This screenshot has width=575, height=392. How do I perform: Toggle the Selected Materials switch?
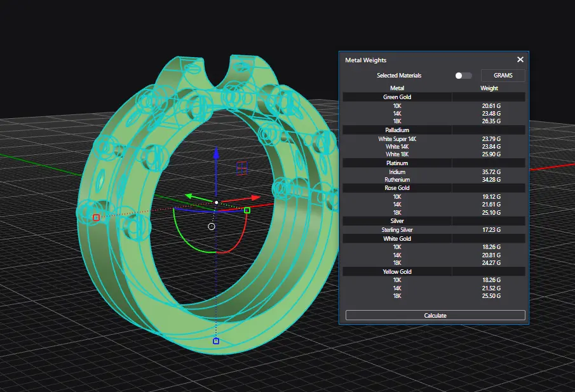click(x=463, y=76)
